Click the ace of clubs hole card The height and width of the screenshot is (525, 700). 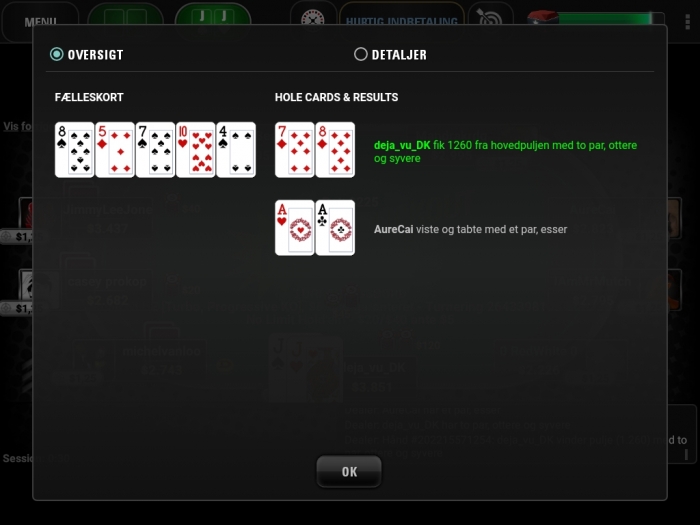coord(335,228)
